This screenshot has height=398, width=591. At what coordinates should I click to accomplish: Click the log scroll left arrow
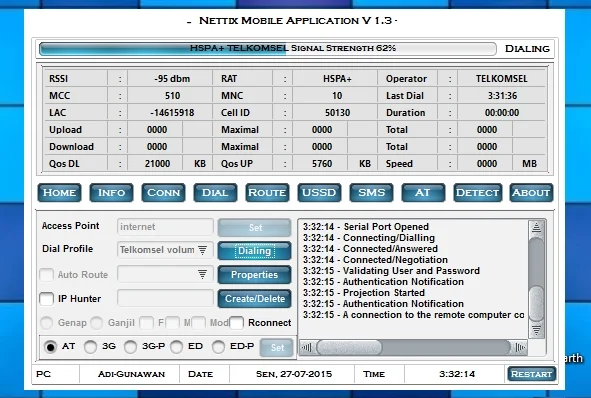(x=307, y=347)
